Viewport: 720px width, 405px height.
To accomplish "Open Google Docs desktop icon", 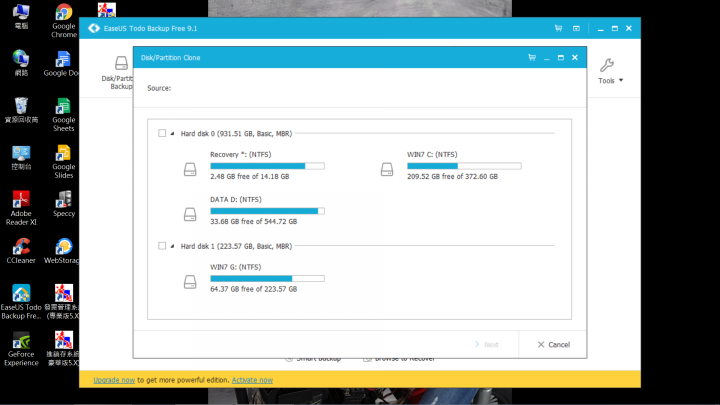I will 61,64.
